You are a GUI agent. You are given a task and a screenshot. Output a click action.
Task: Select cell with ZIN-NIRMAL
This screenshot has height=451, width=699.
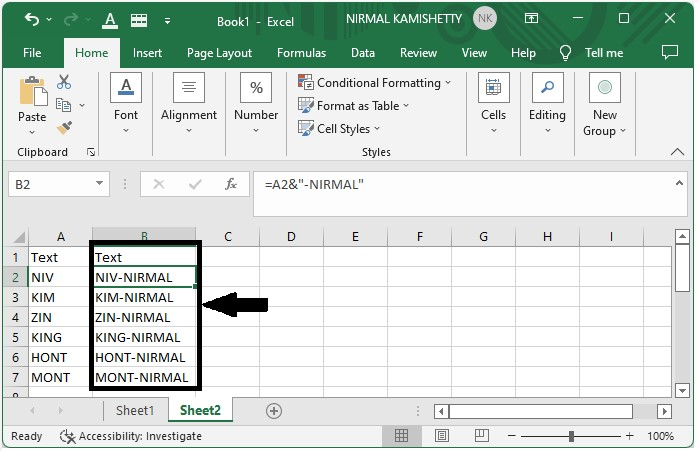(x=144, y=317)
